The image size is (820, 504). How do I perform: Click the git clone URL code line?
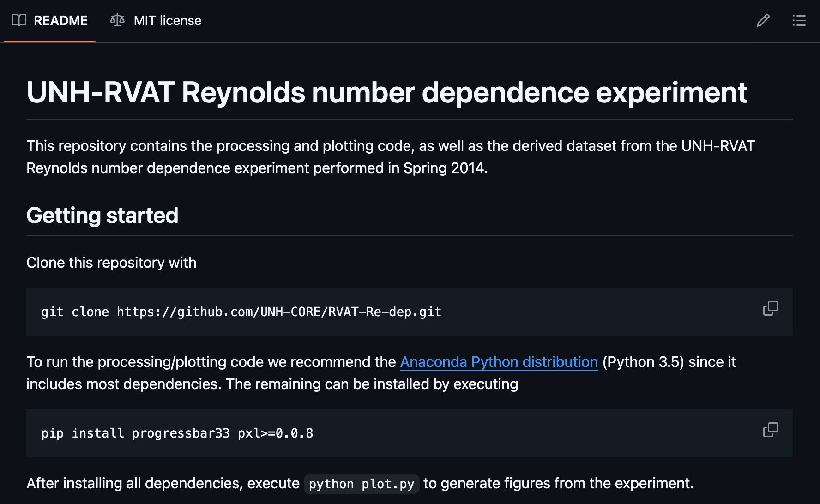pyautogui.click(x=241, y=312)
